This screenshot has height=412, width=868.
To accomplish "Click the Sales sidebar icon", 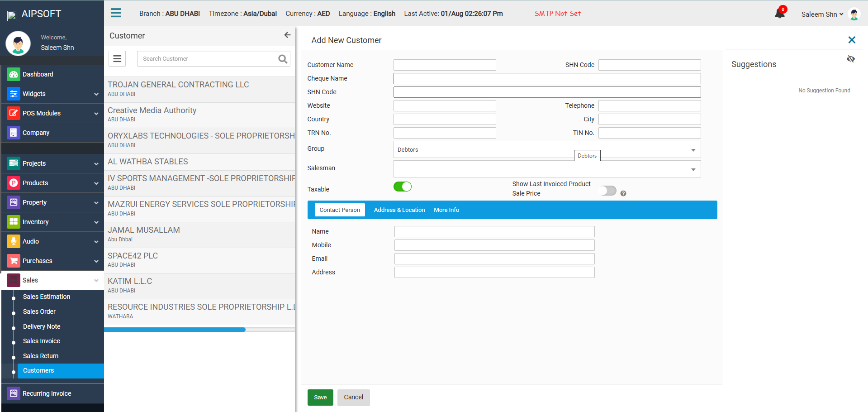I will click(x=14, y=280).
